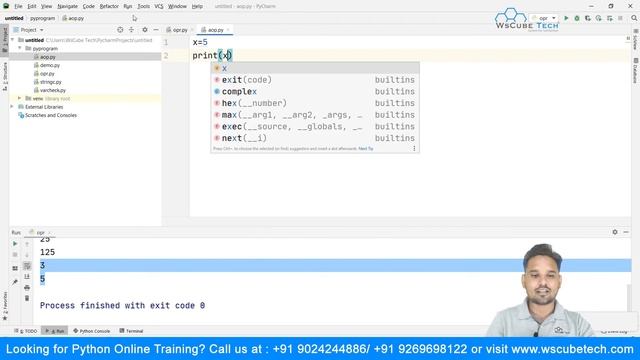Open the Code menu
Image resolution: width=640 pixels, height=360 pixels.
pos(89,6)
